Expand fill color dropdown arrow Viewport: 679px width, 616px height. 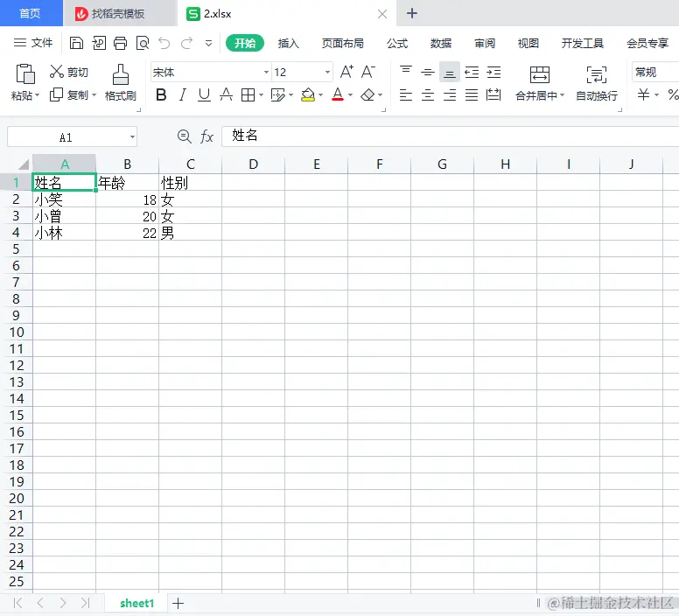320,94
